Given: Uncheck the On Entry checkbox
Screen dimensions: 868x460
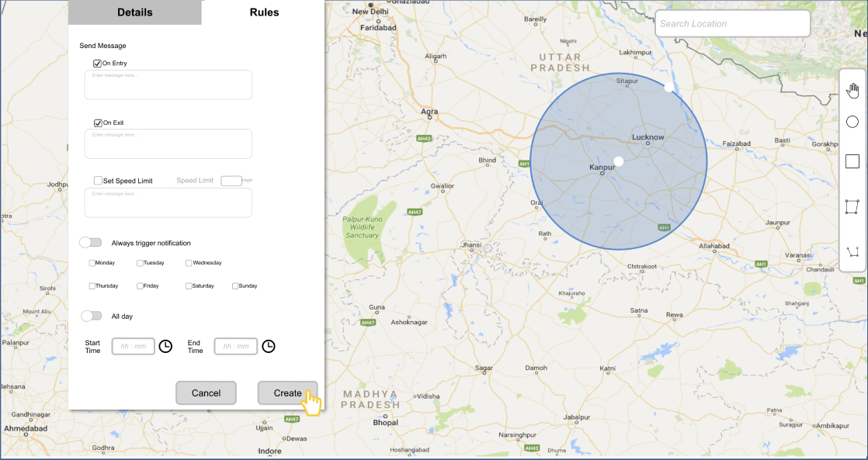Looking at the screenshot, I should click(x=97, y=63).
